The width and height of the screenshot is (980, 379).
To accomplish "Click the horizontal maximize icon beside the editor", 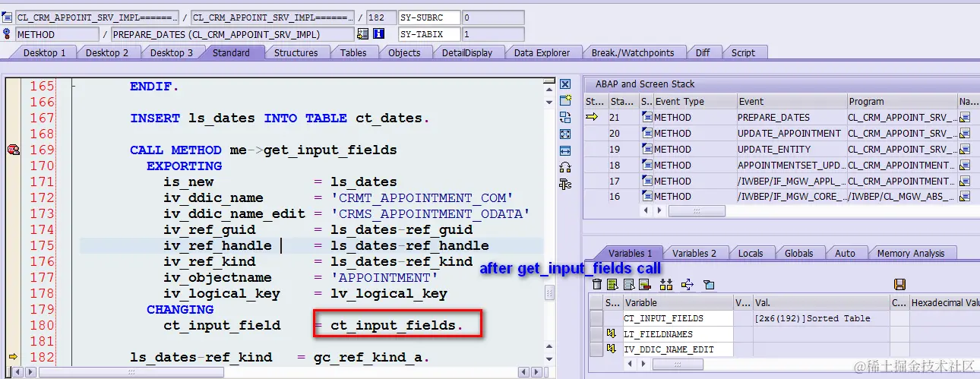I will (565, 150).
